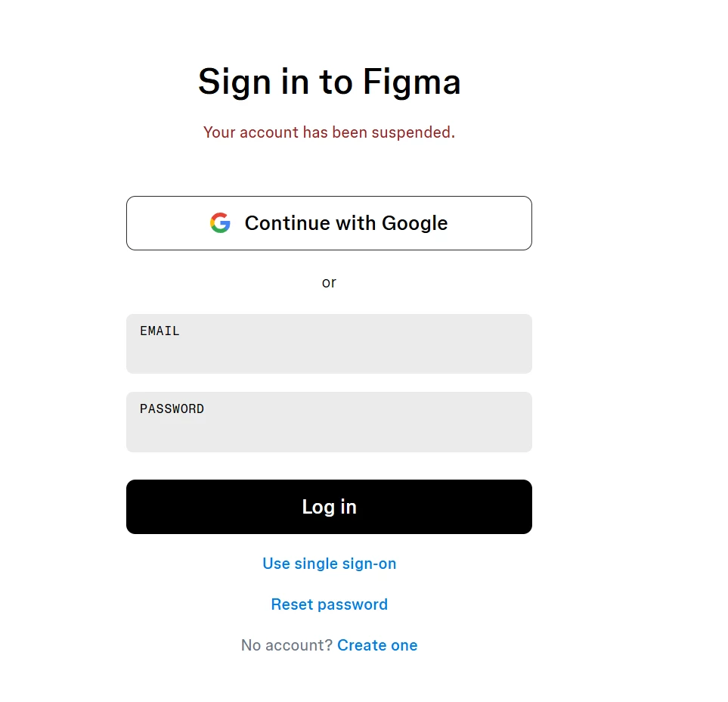Click the "Log in" white label text
The width and height of the screenshot is (728, 702).
329,508
